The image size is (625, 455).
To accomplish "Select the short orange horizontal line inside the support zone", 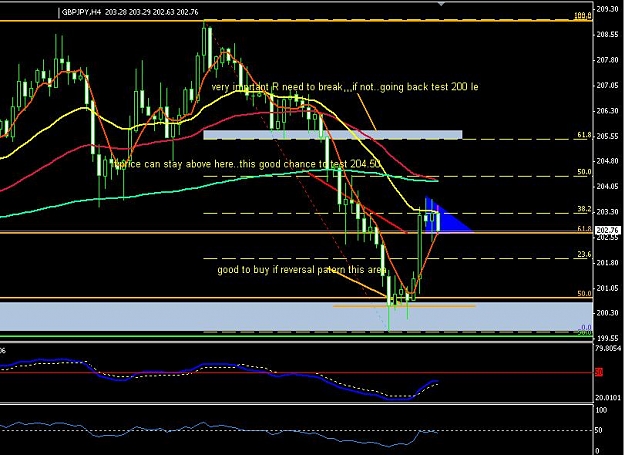I will [404, 306].
